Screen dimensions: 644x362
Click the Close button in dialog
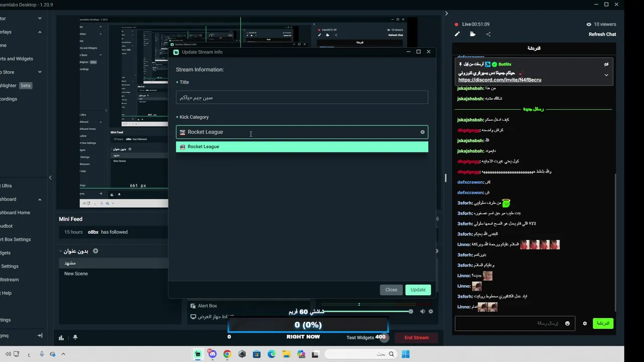[391, 290]
